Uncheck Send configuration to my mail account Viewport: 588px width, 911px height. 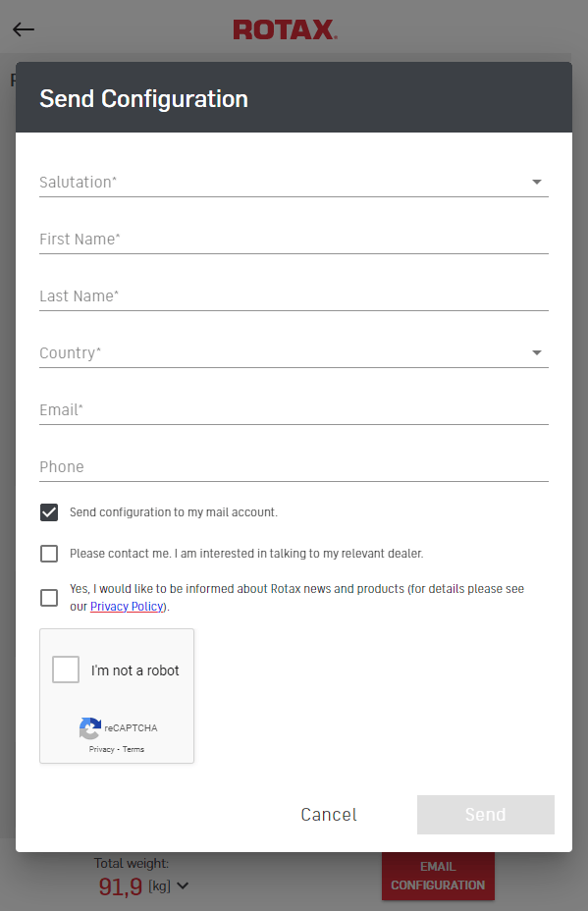click(49, 512)
